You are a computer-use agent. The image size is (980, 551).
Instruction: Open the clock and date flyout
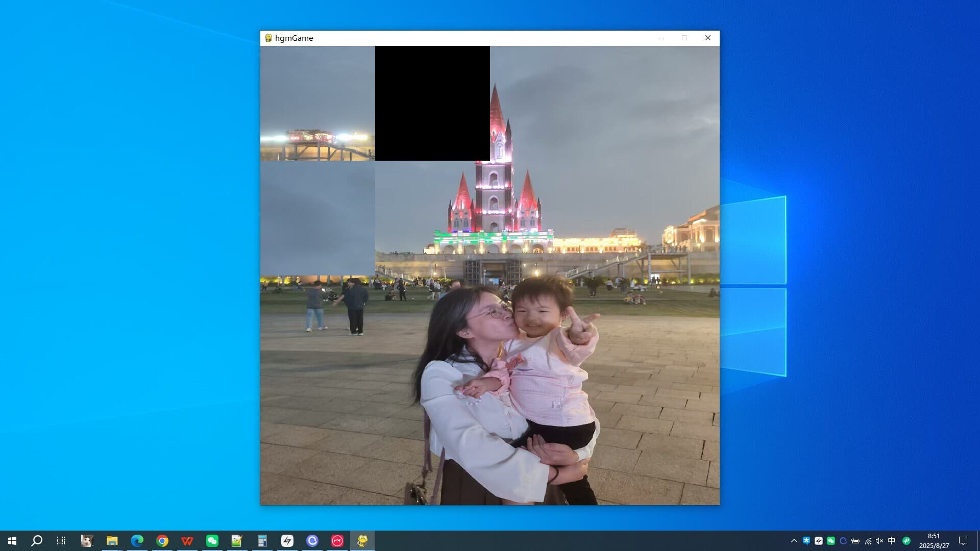click(x=934, y=541)
